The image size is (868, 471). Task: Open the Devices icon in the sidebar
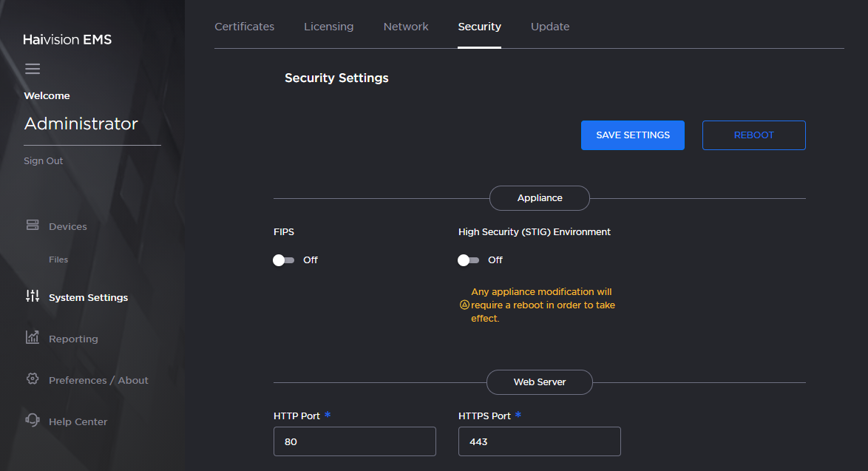(33, 226)
